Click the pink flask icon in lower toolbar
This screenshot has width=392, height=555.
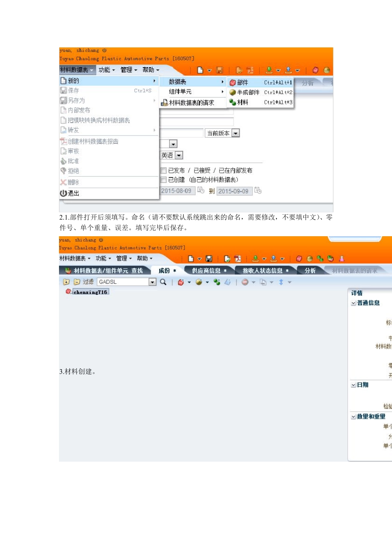tap(342, 259)
